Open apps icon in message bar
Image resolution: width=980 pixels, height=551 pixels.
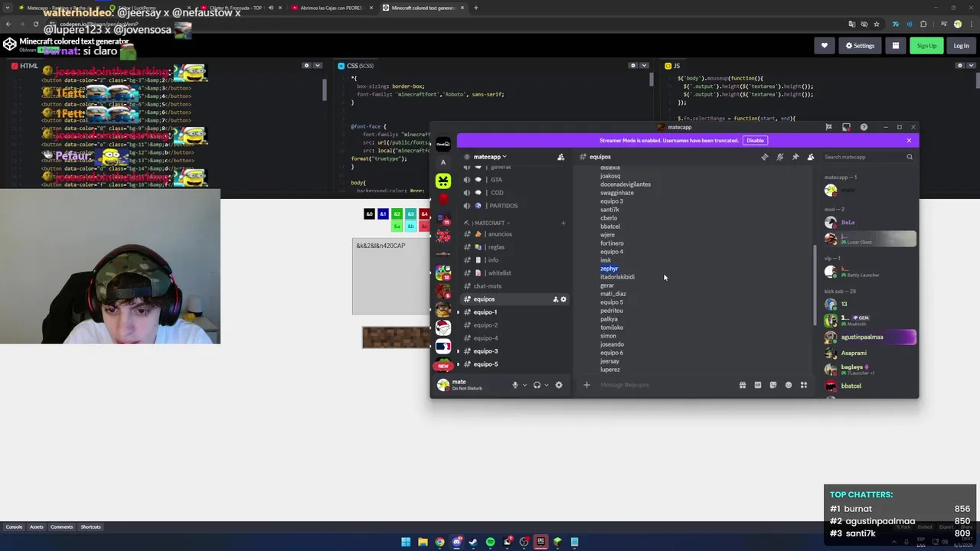click(803, 385)
